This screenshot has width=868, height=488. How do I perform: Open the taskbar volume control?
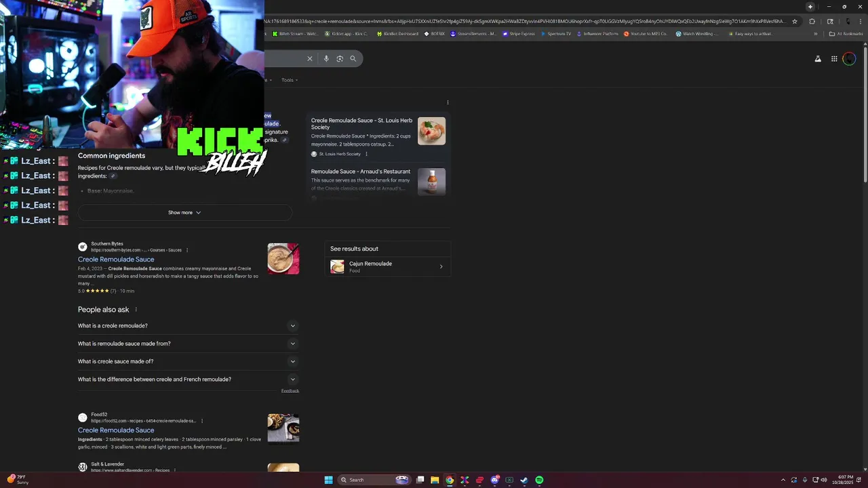[x=824, y=480]
